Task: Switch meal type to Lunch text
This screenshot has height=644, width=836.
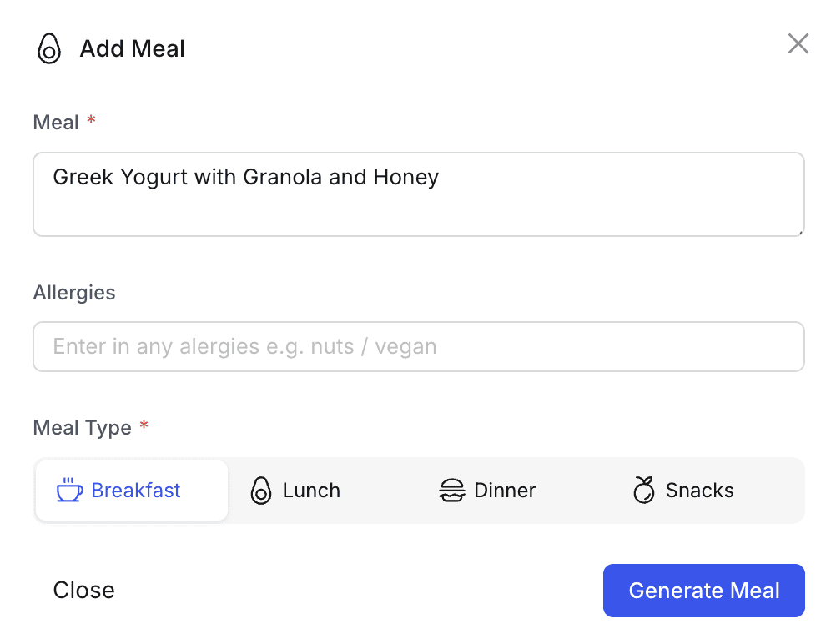Action: [x=311, y=491]
